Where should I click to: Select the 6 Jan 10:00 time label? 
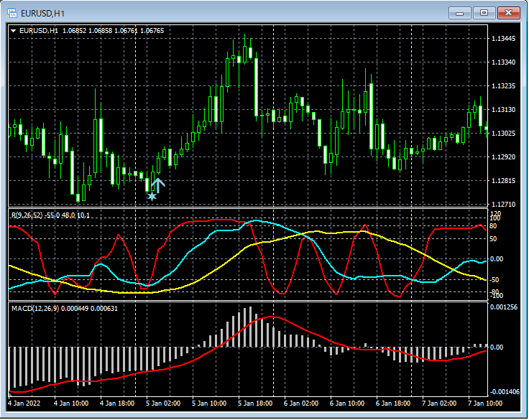click(346, 404)
